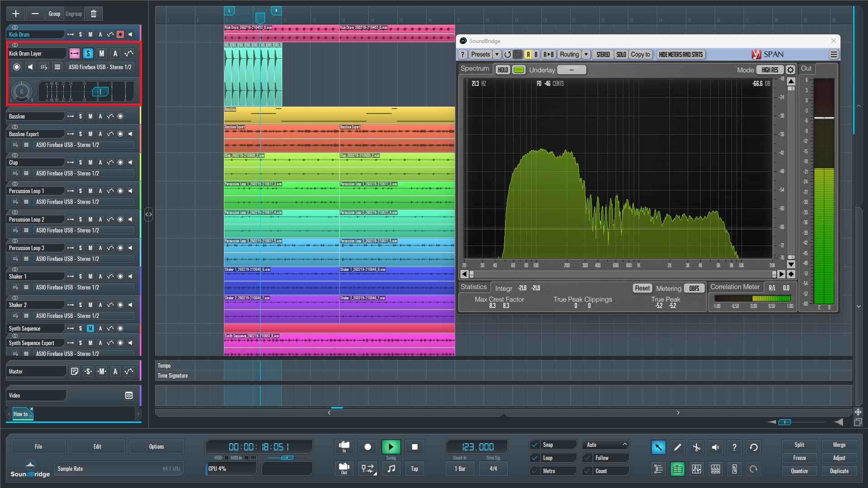The height and width of the screenshot is (488, 868).
Task: Toggle the Loop checkbox
Action: (x=535, y=458)
